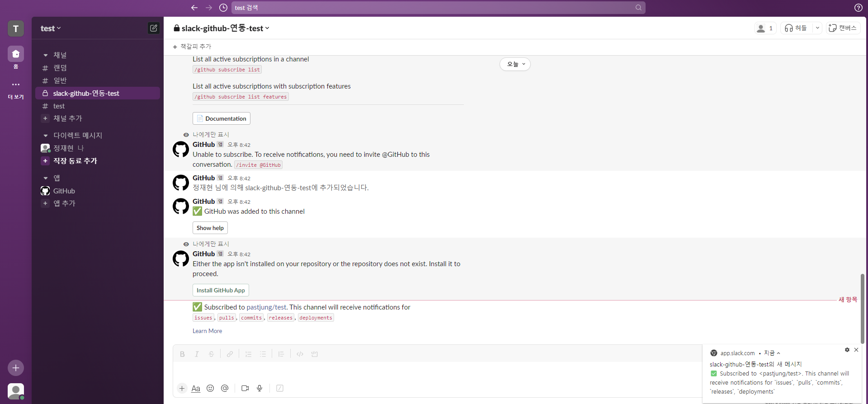Open notification settings gear
This screenshot has width=868, height=404.
[x=847, y=350]
